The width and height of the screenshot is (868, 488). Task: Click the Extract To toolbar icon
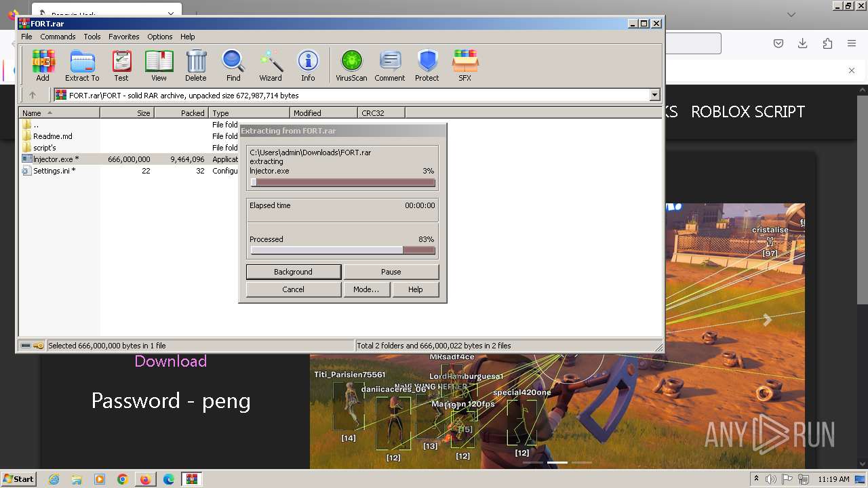click(x=82, y=66)
